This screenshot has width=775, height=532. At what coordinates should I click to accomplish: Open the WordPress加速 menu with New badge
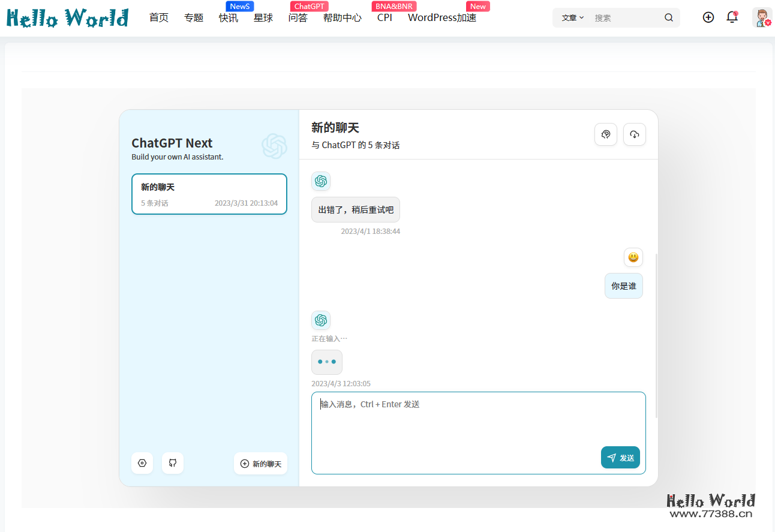441,18
